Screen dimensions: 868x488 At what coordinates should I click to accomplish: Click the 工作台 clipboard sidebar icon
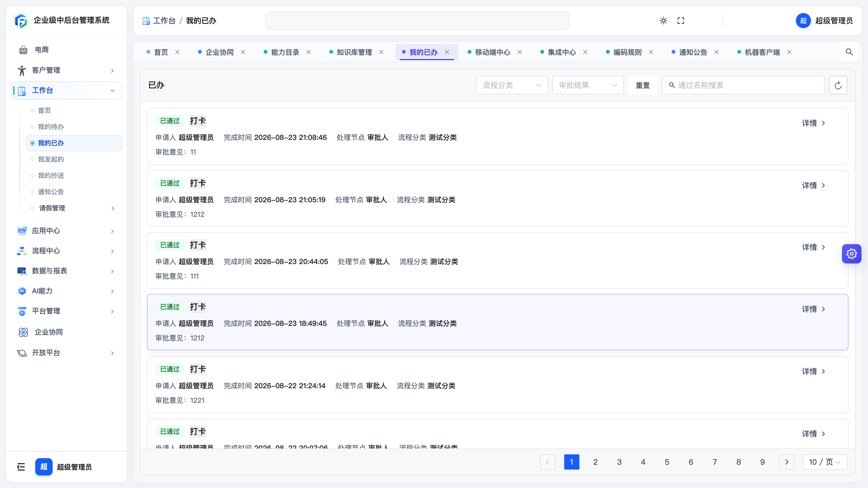pyautogui.click(x=22, y=91)
